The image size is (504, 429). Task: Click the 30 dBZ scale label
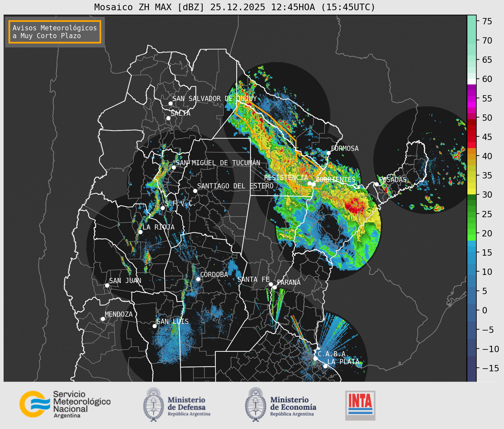(x=487, y=195)
